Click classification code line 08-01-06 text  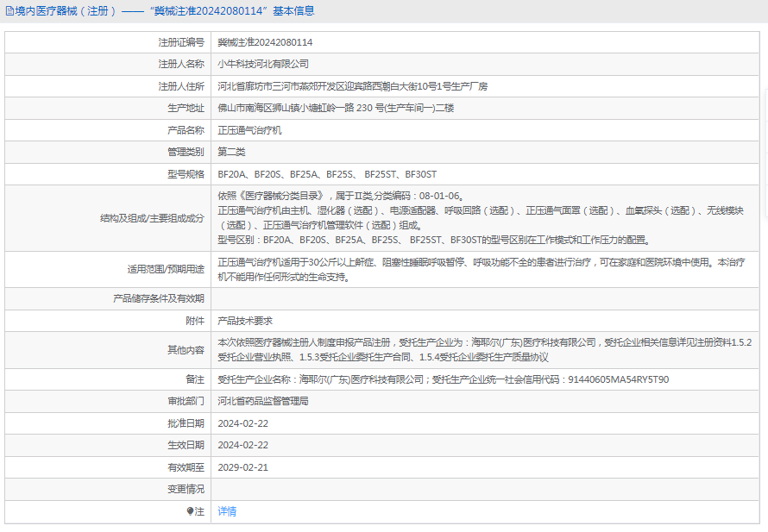click(x=341, y=197)
